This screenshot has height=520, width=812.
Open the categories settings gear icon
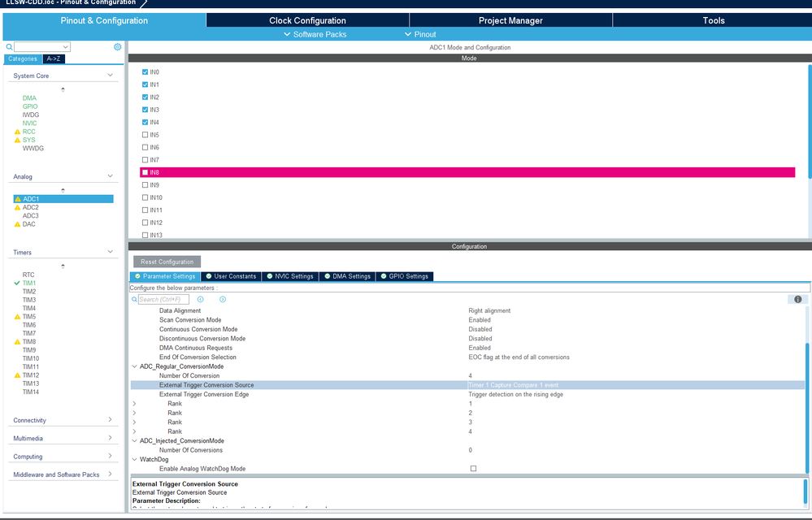pyautogui.click(x=118, y=46)
